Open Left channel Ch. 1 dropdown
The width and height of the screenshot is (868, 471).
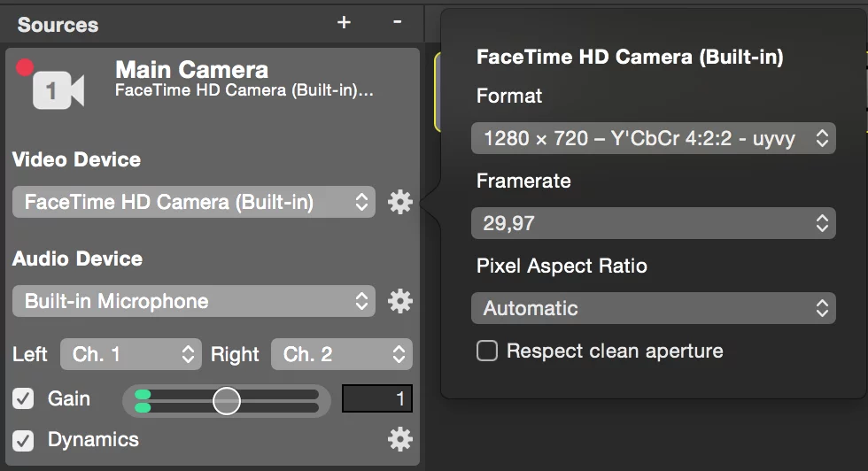coord(131,354)
